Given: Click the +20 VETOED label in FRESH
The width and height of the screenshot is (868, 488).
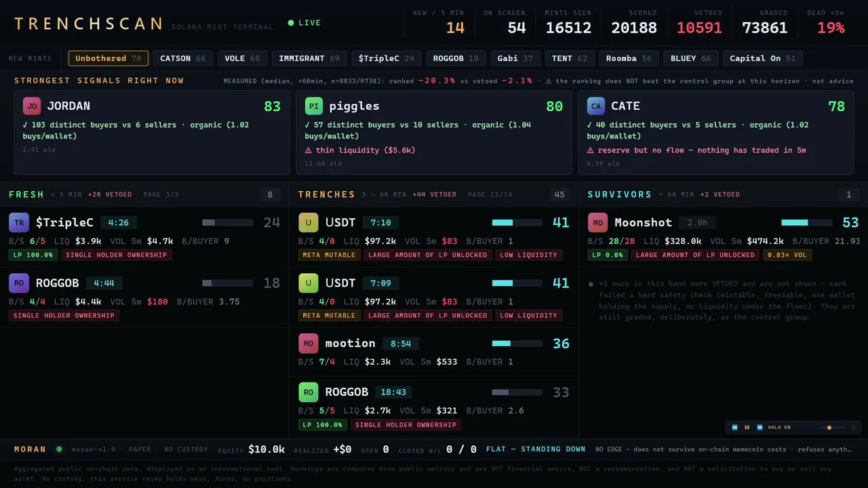Looking at the screenshot, I should pos(110,195).
